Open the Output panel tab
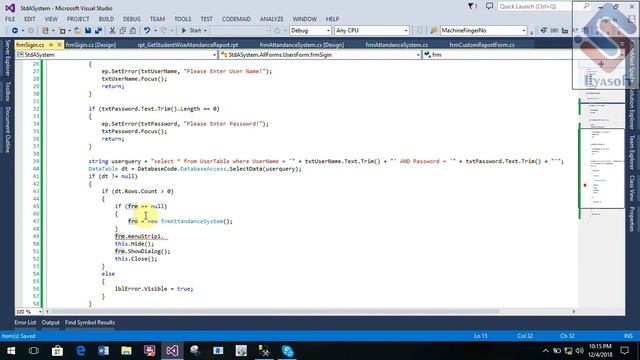 coord(51,322)
